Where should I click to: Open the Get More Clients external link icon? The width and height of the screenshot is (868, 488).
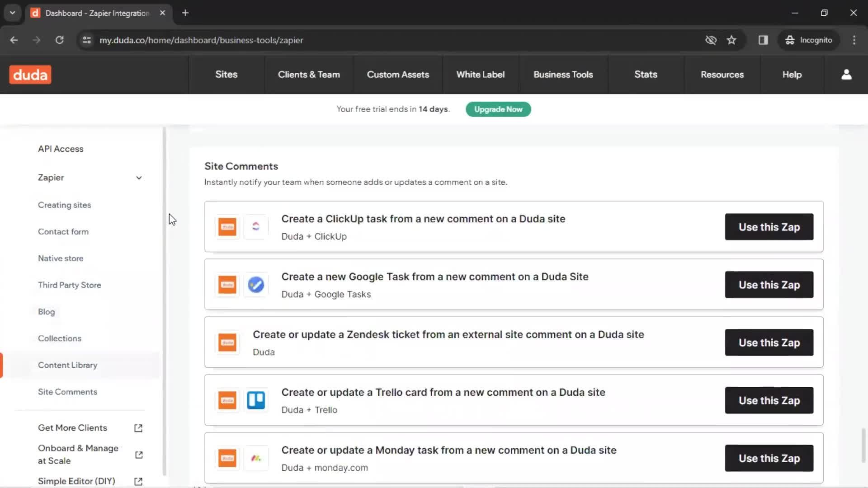(x=138, y=428)
